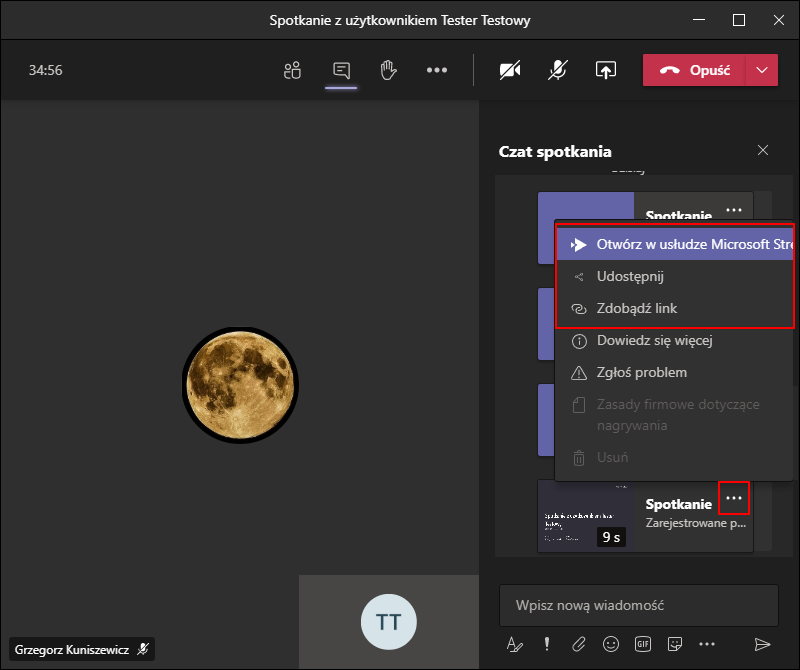
Task: Focus the Wpisz nową wiadomość field
Action: click(639, 606)
